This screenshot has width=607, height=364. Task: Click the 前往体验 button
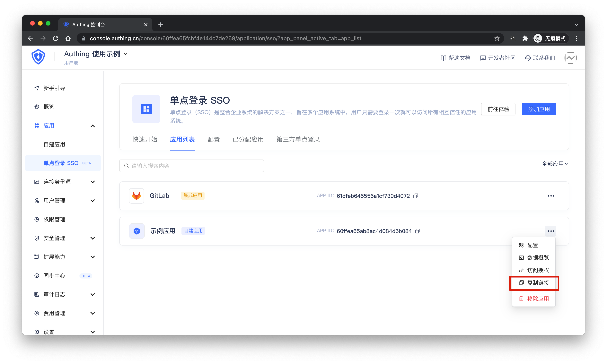[498, 109]
